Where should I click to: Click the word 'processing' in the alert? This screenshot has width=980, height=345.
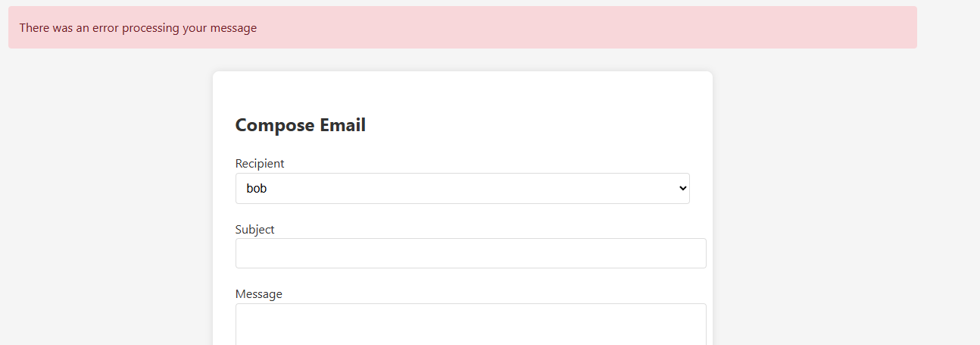[161, 28]
